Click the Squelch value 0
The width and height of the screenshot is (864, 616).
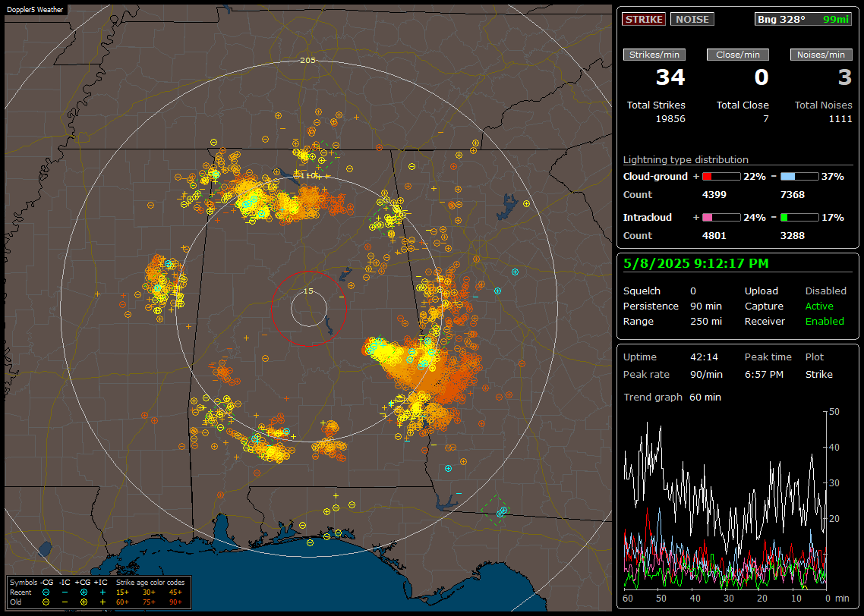[x=693, y=291]
